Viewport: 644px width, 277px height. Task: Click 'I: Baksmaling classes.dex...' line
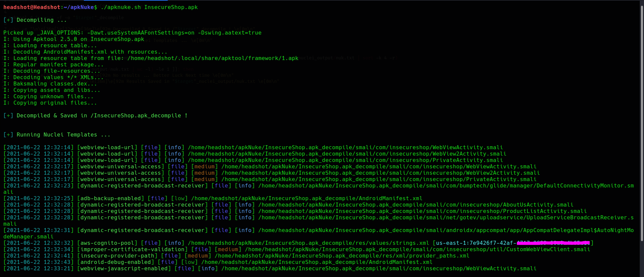pyautogui.click(x=50, y=84)
